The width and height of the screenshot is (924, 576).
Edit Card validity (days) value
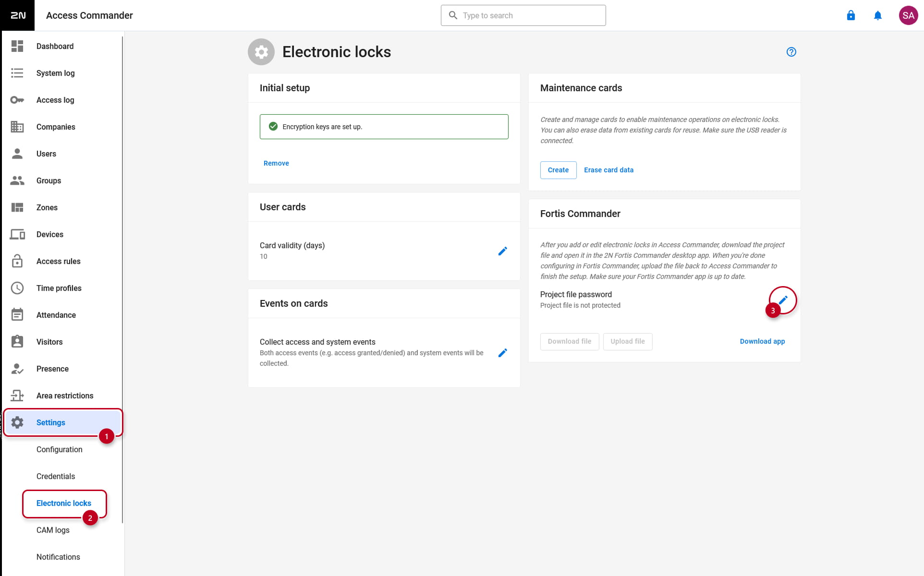(503, 251)
